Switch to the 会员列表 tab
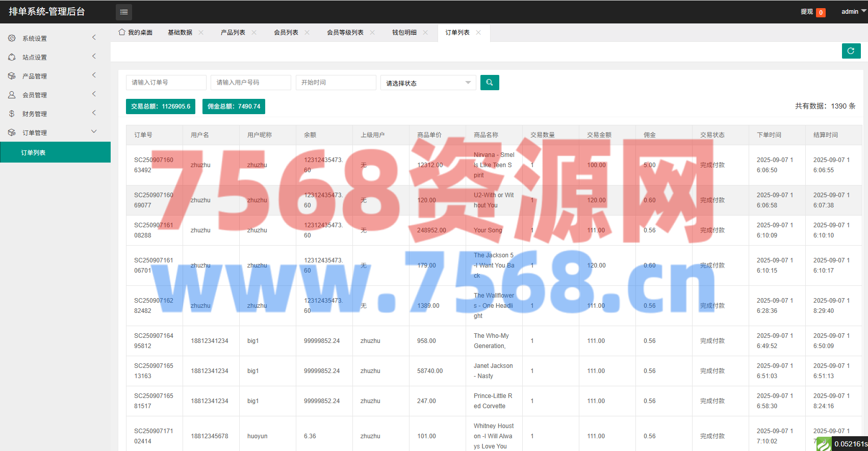Image resolution: width=868 pixels, height=451 pixels. (286, 33)
